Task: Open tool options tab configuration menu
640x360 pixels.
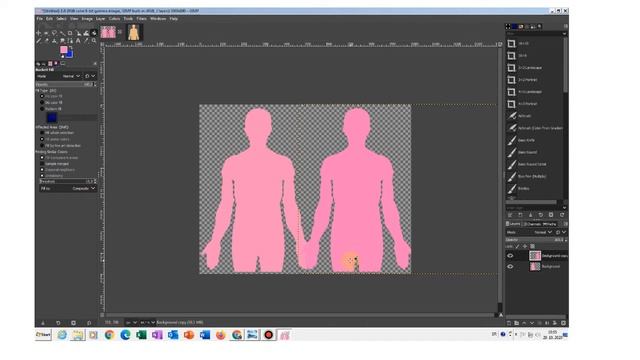Action: coord(95,64)
